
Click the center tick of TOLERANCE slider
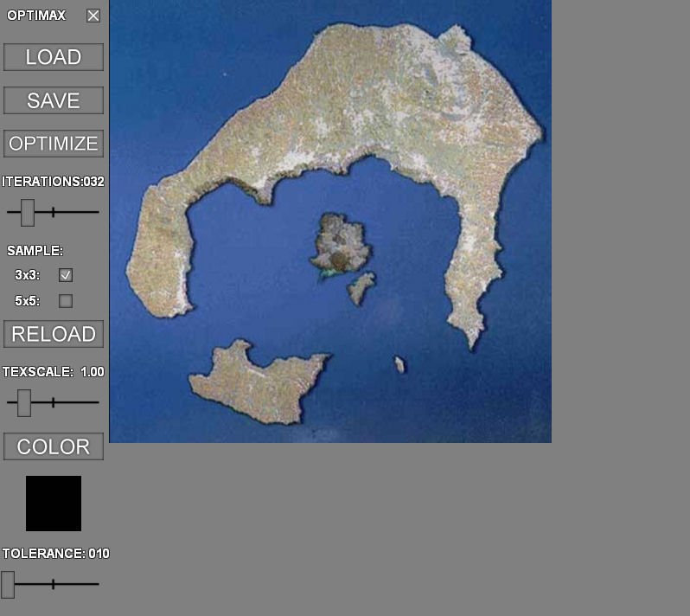coord(54,585)
